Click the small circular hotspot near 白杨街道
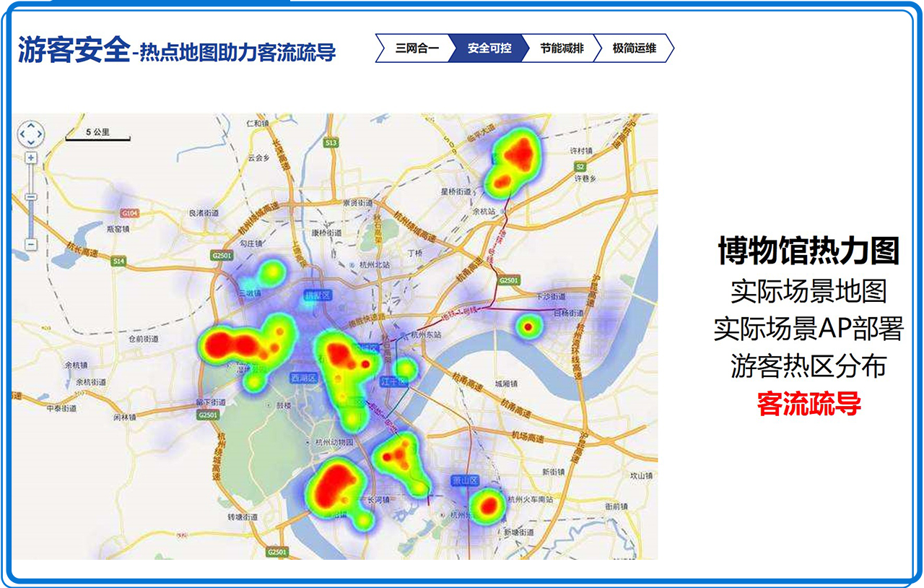 click(528, 327)
